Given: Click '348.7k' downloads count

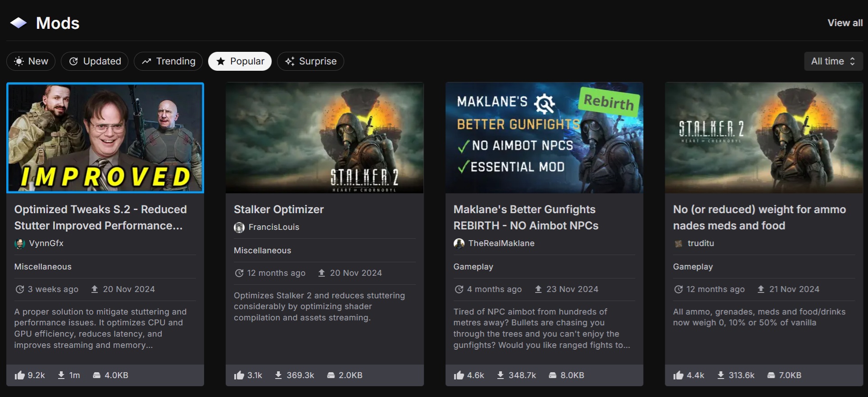Looking at the screenshot, I should [x=523, y=375].
